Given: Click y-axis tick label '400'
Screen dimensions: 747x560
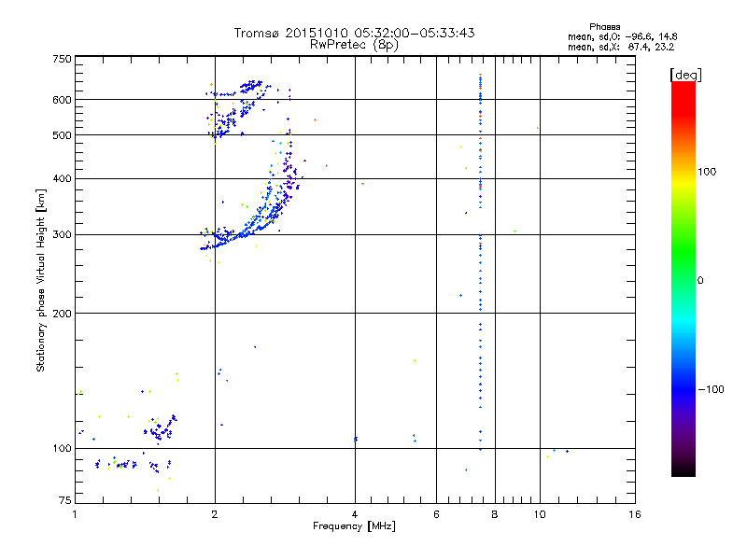Looking at the screenshot, I should (63, 178).
